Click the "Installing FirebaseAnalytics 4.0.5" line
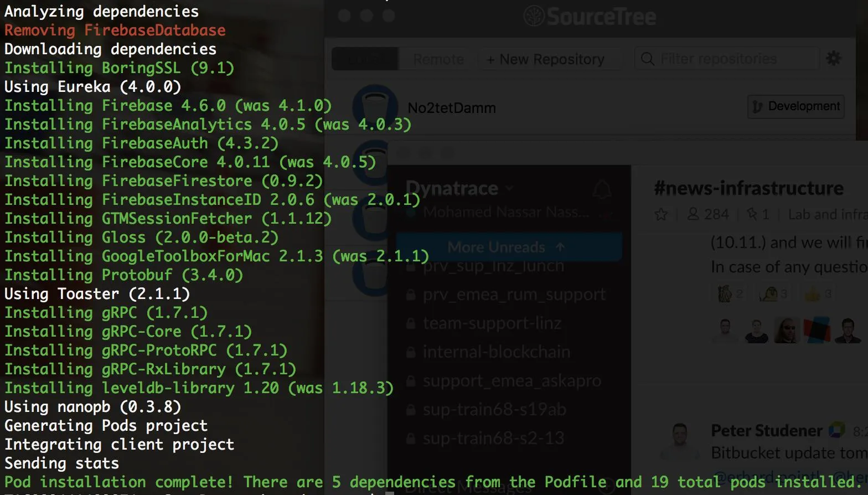The width and height of the screenshot is (868, 495). tap(208, 125)
